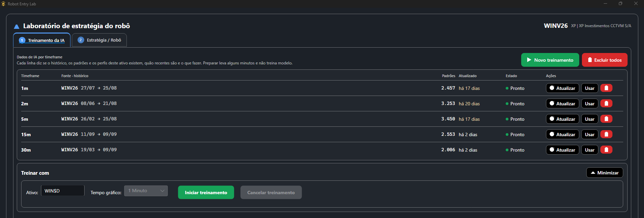Click the Ativo input field

coord(63,191)
